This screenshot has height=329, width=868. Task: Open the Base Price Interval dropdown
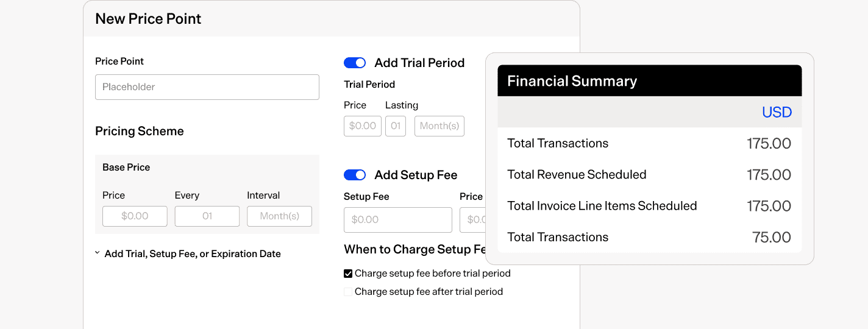coord(279,216)
